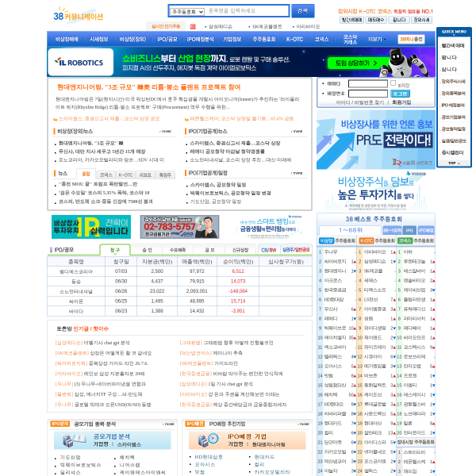Select the 69~150위 ranking tab
Image resolution: width=476 pixels, height=476 pixels.
coord(392,230)
